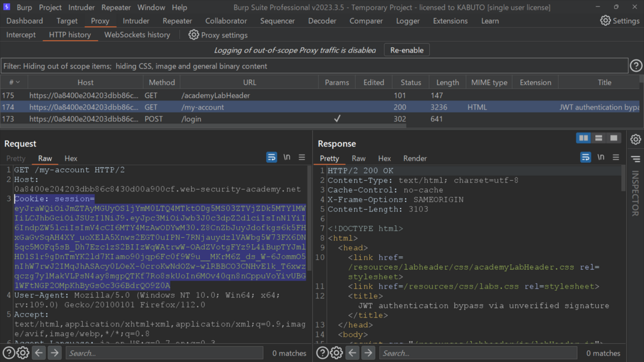The width and height of the screenshot is (644, 362).
Task: Go to next Response search match
Action: (369, 353)
